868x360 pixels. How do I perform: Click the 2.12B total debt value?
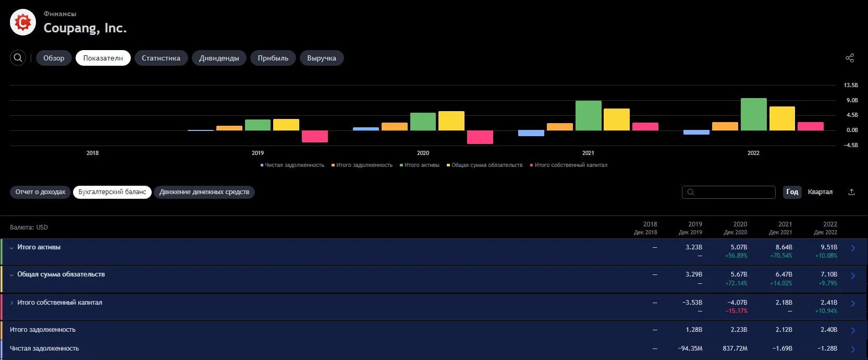coord(784,330)
